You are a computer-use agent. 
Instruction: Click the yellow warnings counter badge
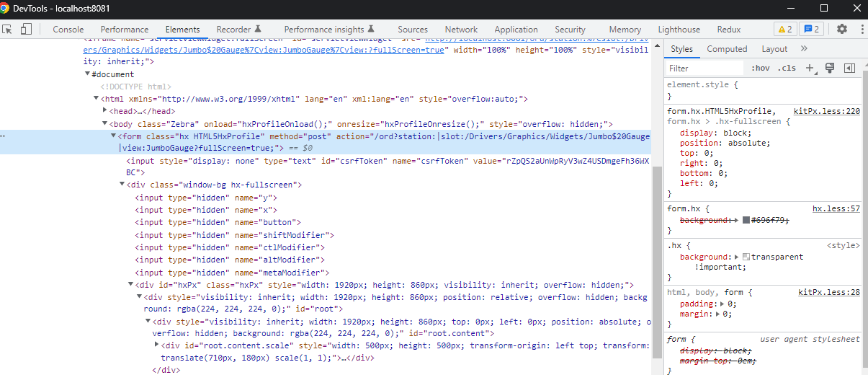point(784,30)
